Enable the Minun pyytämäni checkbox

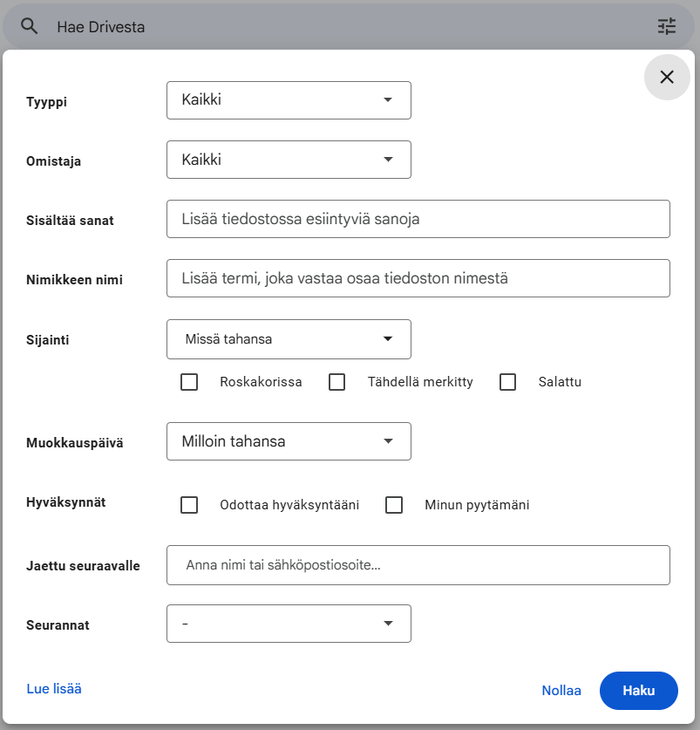(394, 505)
